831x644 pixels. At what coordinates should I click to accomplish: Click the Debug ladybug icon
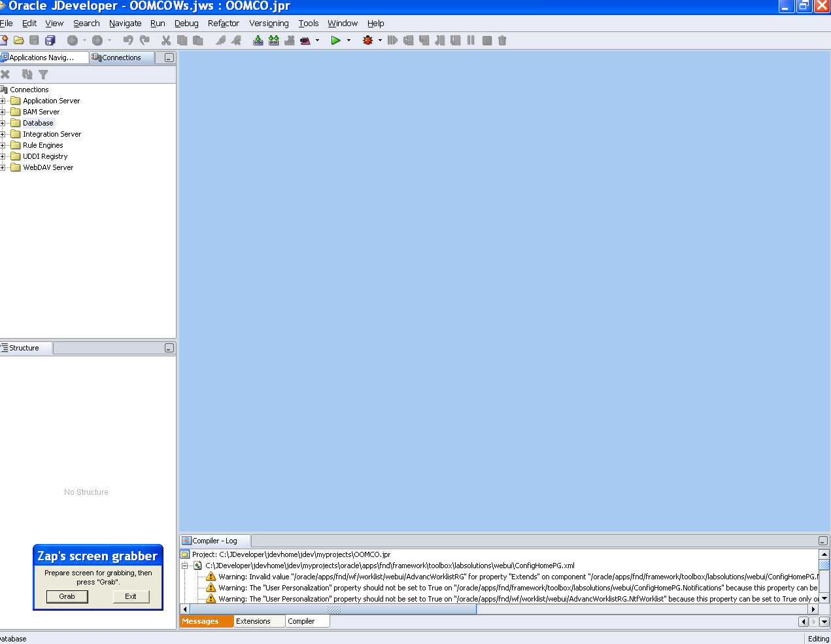point(368,41)
